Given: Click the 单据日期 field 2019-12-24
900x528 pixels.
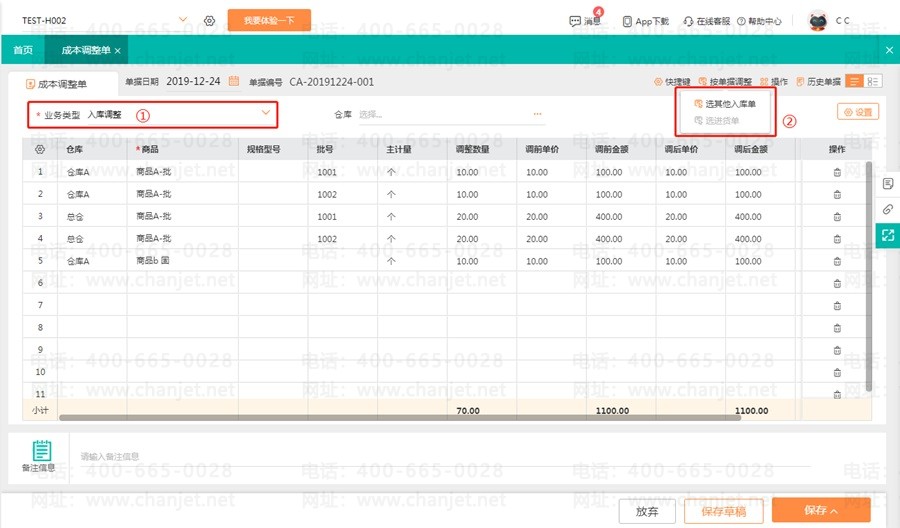Looking at the screenshot, I should point(193,81).
